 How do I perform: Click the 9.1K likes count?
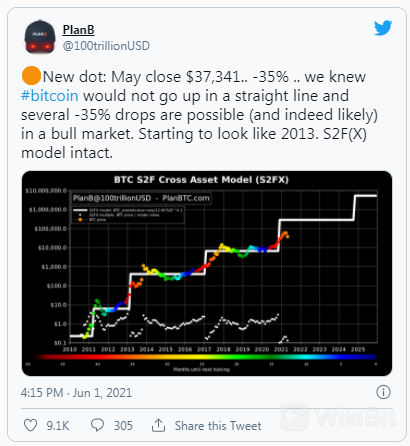pos(58,426)
